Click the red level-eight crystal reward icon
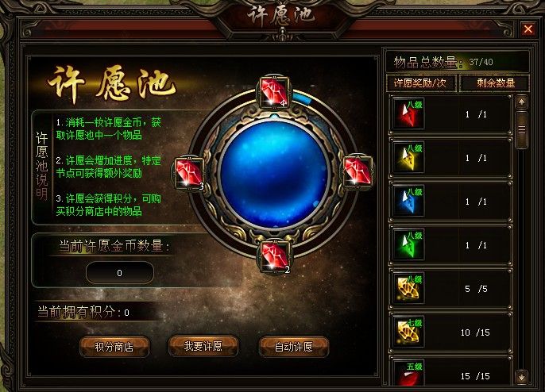The height and width of the screenshot is (392, 545). (x=408, y=113)
